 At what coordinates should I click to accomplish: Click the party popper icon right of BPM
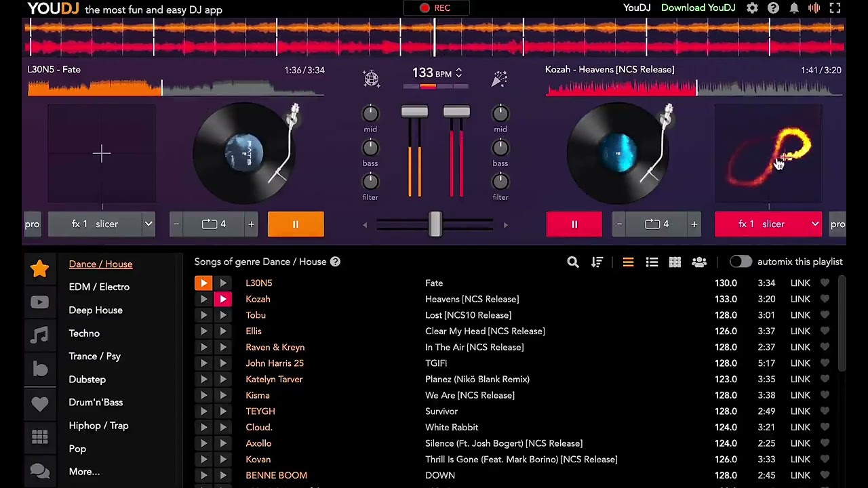point(500,79)
